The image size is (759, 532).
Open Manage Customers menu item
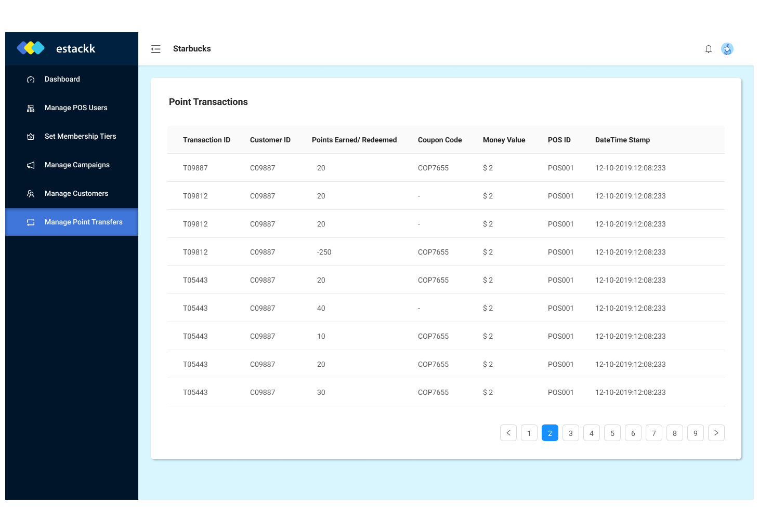[x=76, y=193]
